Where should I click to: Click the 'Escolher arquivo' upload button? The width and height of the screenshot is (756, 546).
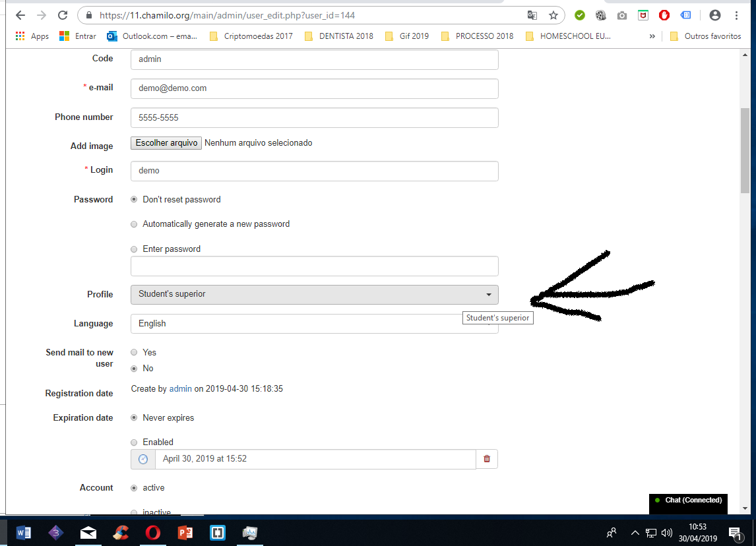point(166,142)
